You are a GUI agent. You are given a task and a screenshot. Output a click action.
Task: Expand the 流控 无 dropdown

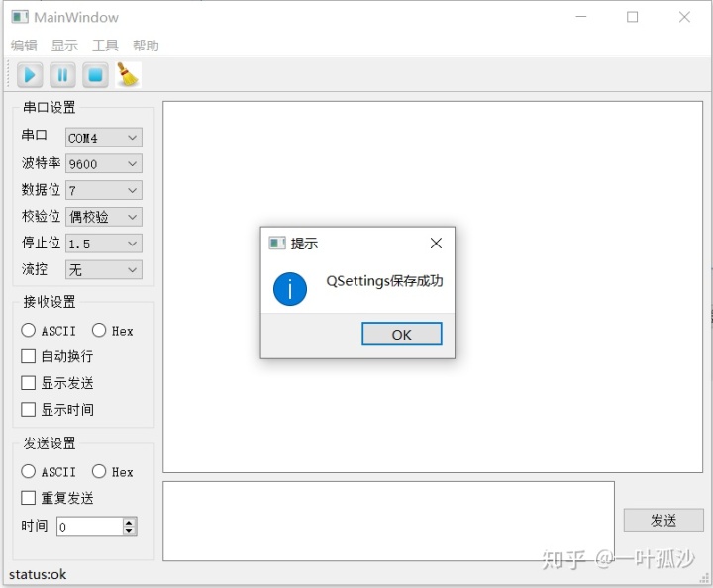(104, 269)
